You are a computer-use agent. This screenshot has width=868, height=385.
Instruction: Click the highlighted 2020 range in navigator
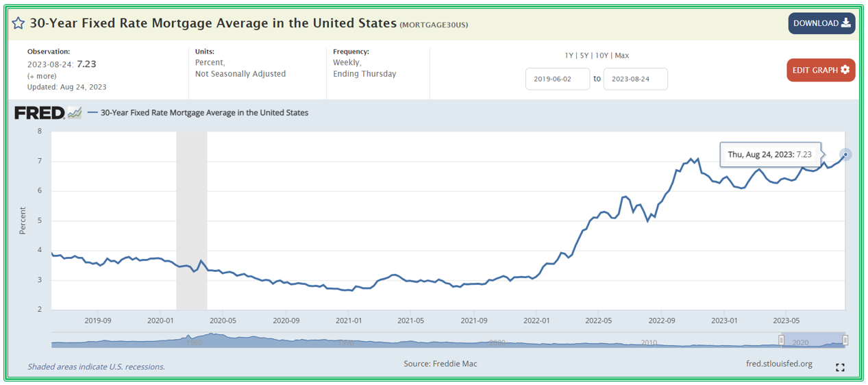point(813,341)
